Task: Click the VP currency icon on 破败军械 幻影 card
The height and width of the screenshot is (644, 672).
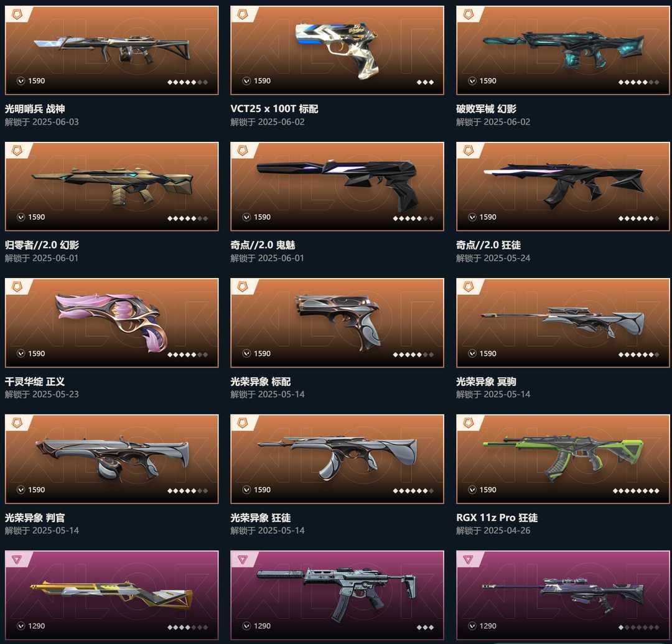Action: tap(472, 81)
